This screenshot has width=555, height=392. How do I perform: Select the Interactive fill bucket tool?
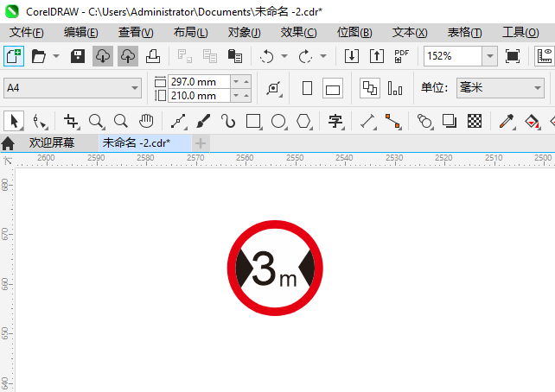coord(532,121)
